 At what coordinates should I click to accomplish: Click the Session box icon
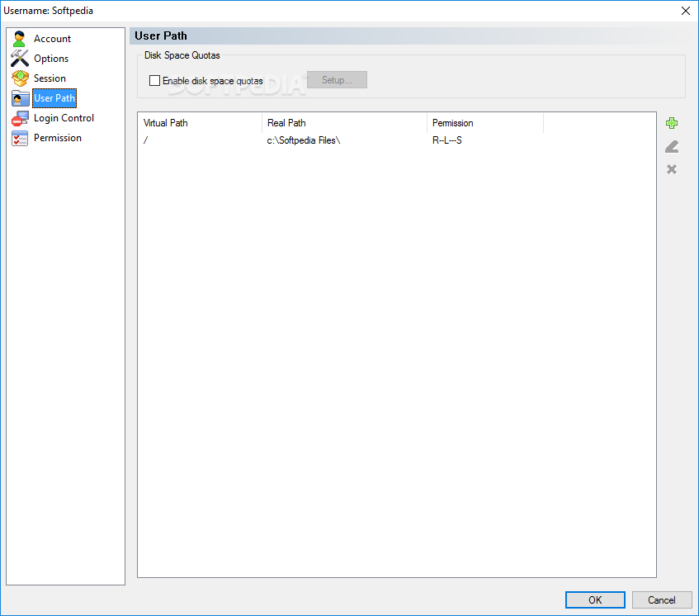click(20, 78)
